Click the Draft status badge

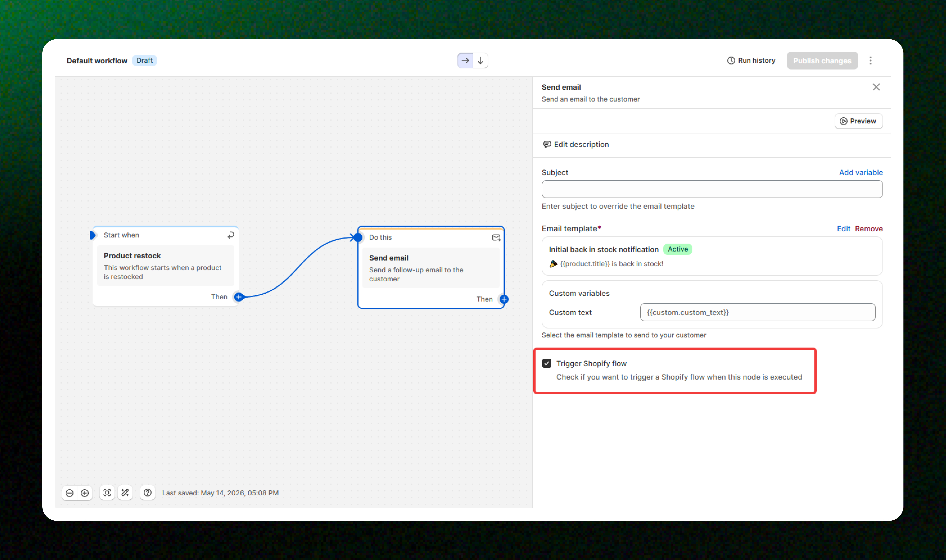pyautogui.click(x=145, y=60)
